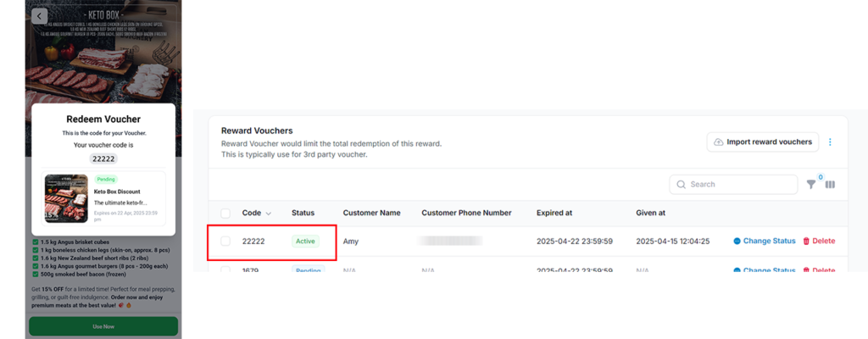Click the Customer Name column header

coord(371,213)
